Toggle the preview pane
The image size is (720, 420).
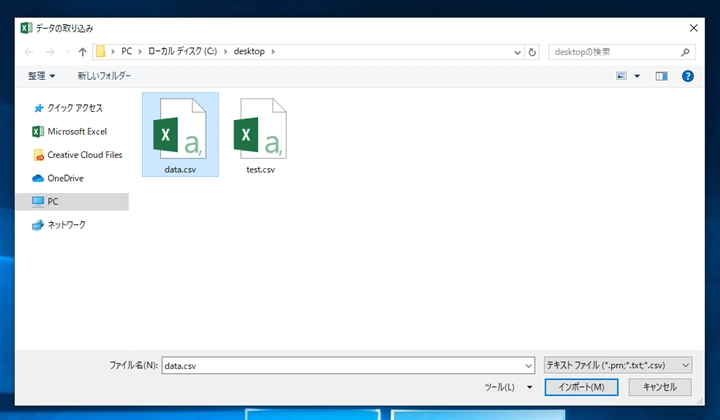(x=661, y=76)
